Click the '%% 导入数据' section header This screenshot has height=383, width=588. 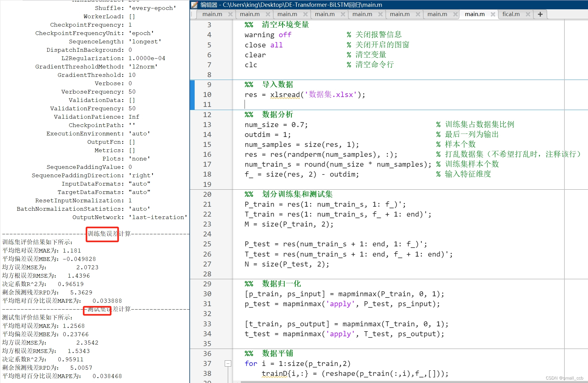(269, 84)
